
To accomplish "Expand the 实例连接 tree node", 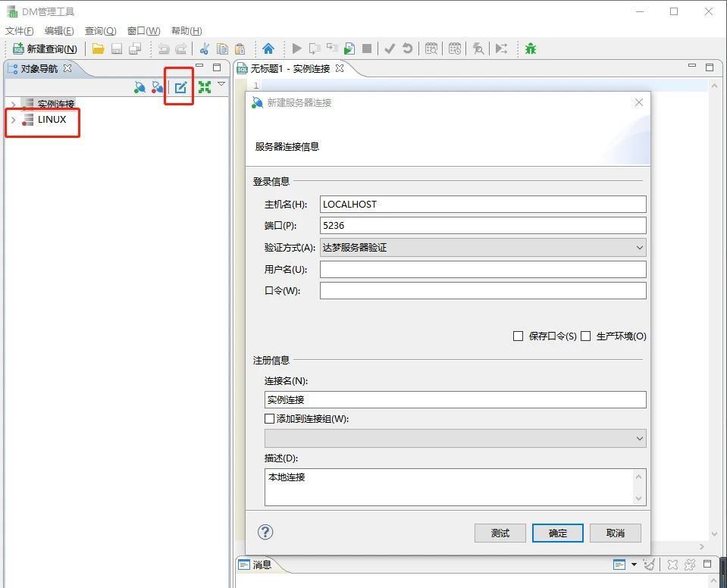I will click(13, 104).
